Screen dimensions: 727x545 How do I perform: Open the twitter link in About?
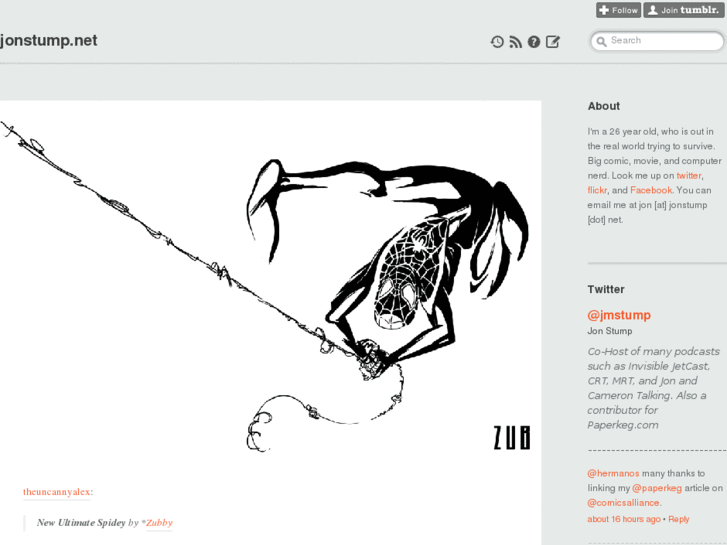(x=689, y=175)
